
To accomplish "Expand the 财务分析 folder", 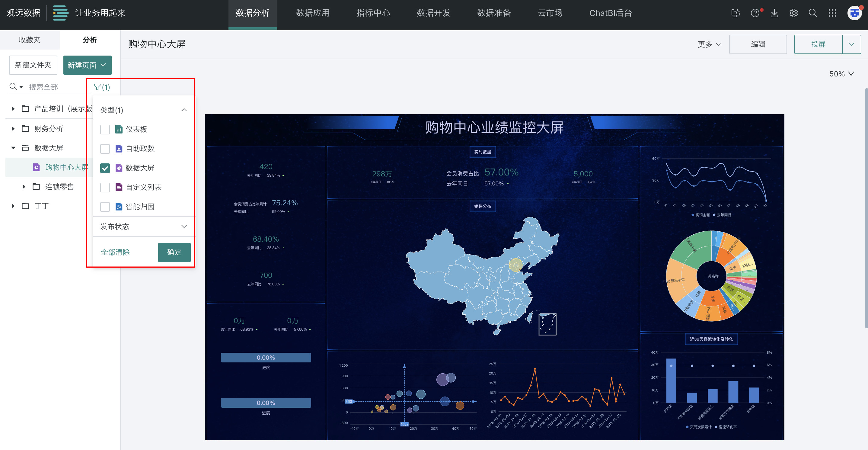I will click(13, 128).
